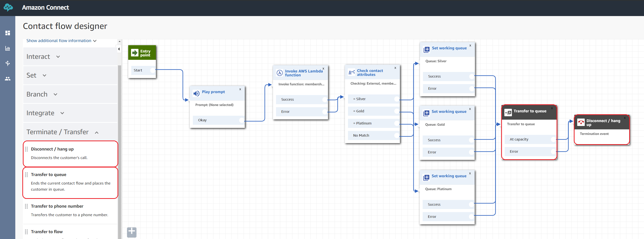Click the = Silver branch connector
644x239 pixels.
(397, 99)
